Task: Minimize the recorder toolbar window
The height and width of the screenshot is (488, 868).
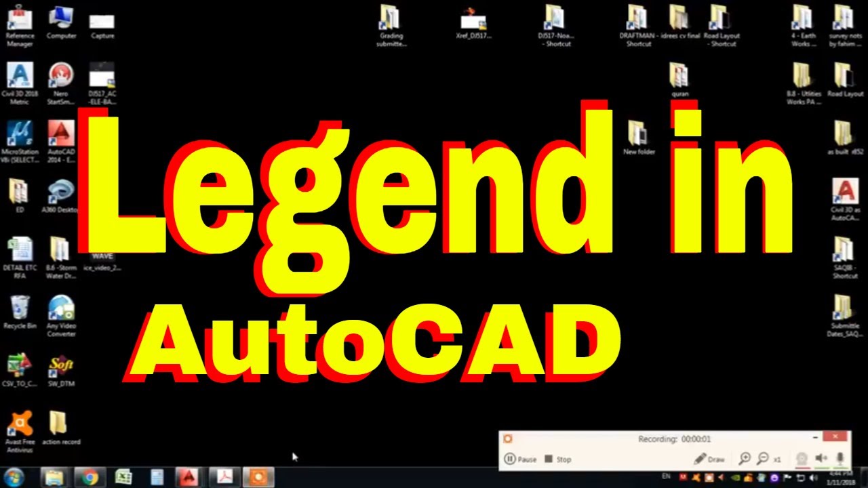Action: point(815,438)
